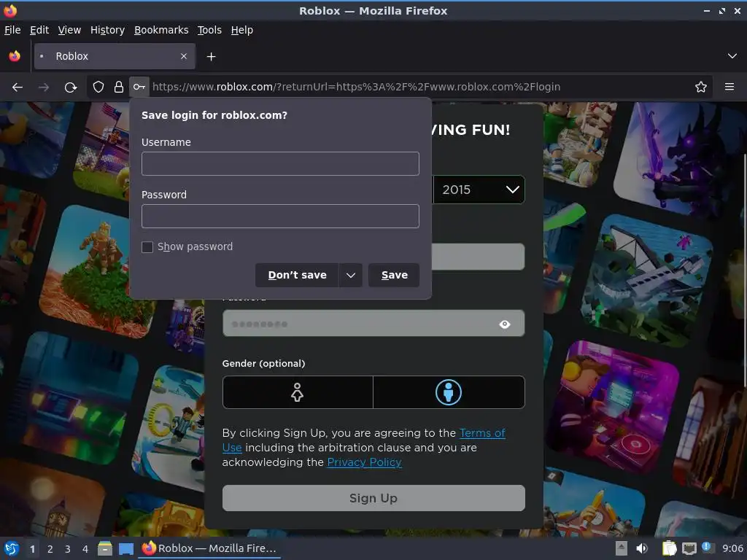Screen dimensions: 747x560
Task: Click the address bar URL text
Action: pos(356,87)
